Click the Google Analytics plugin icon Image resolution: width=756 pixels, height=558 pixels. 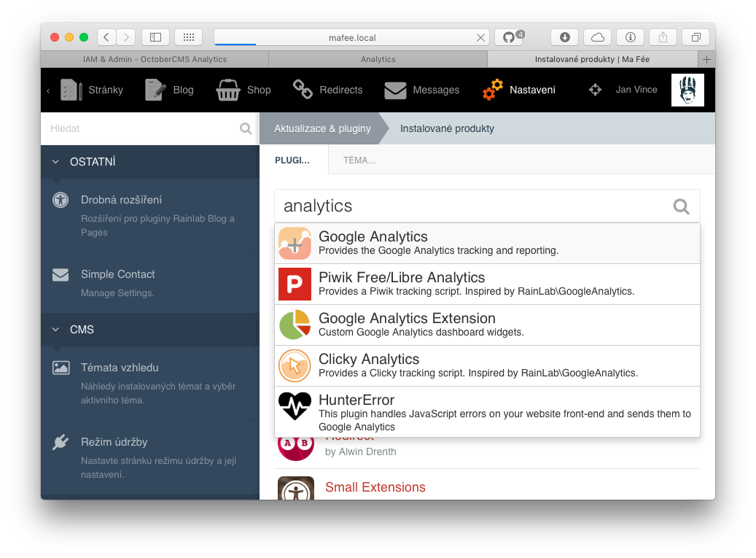[295, 244]
